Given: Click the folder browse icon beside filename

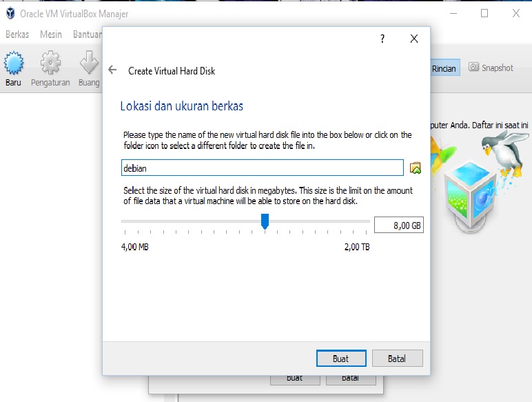Looking at the screenshot, I should [x=416, y=168].
